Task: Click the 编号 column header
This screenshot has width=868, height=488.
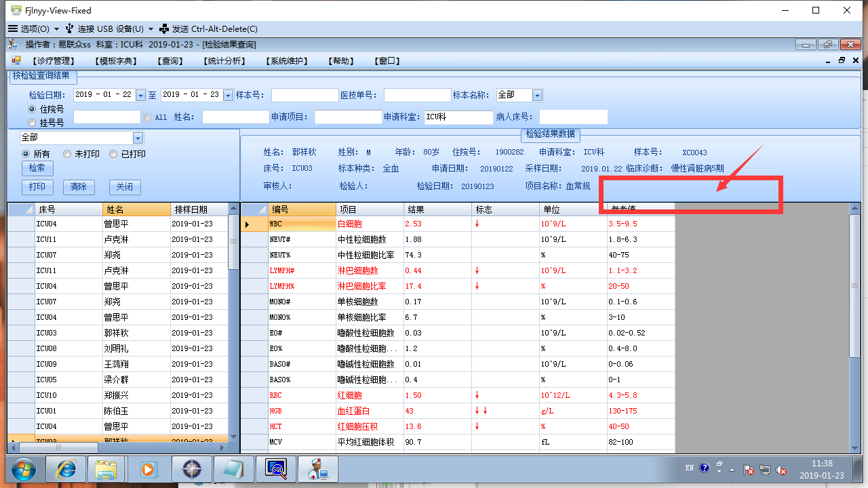Action: tap(302, 209)
